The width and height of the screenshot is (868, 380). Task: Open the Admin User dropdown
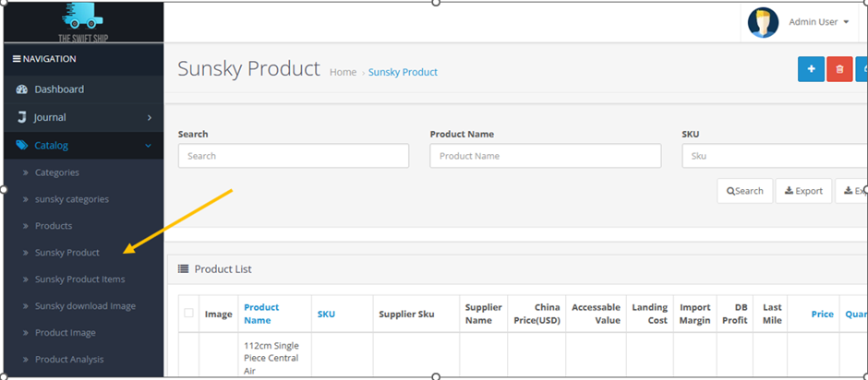(818, 22)
